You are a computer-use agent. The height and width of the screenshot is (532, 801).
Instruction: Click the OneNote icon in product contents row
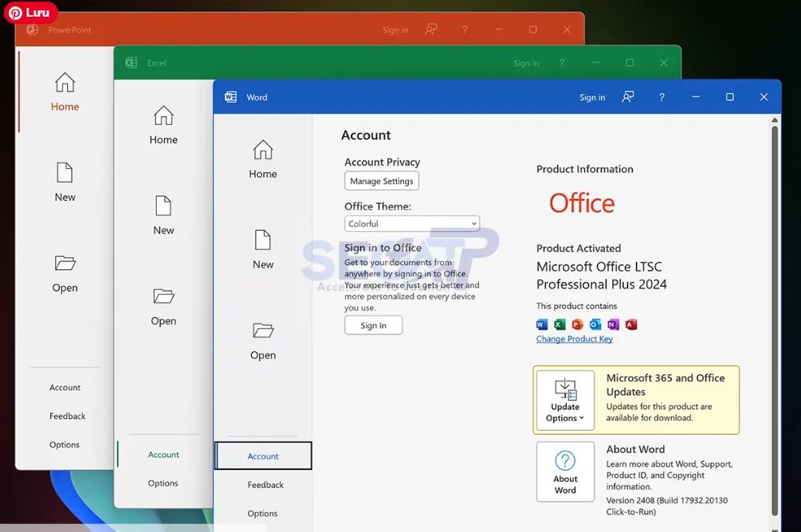(x=612, y=324)
